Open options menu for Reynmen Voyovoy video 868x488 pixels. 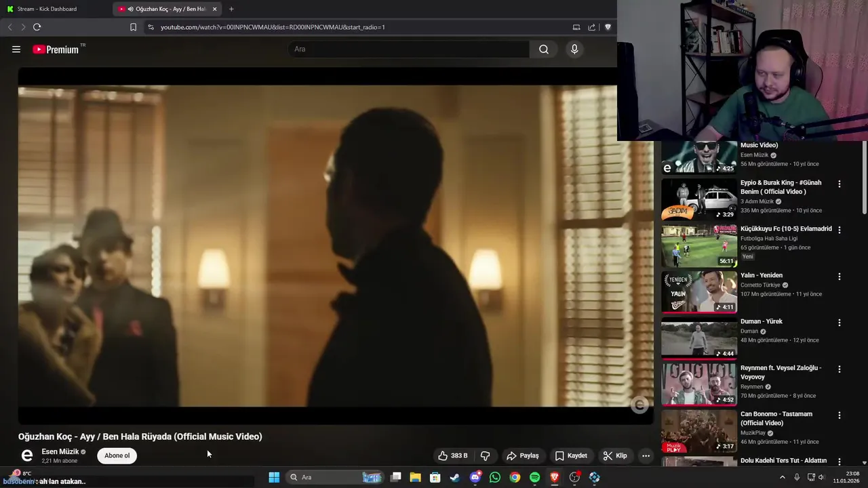pyautogui.click(x=840, y=369)
